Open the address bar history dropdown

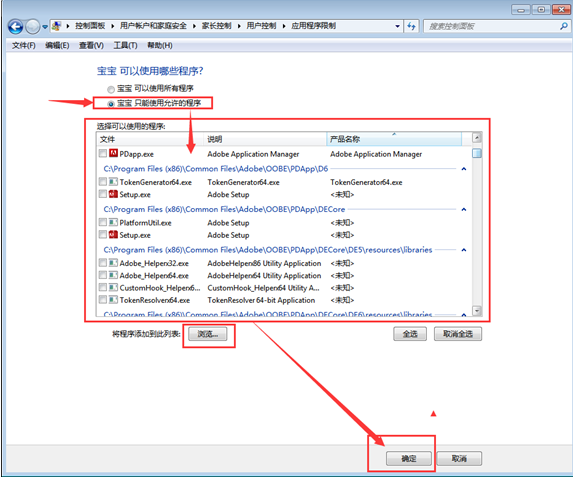coord(398,26)
